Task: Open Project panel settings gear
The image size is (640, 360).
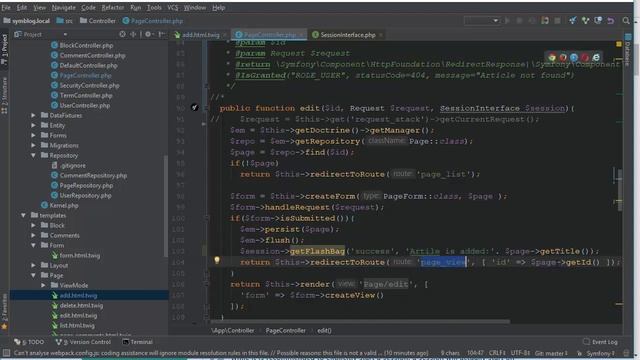Action: [x=148, y=35]
